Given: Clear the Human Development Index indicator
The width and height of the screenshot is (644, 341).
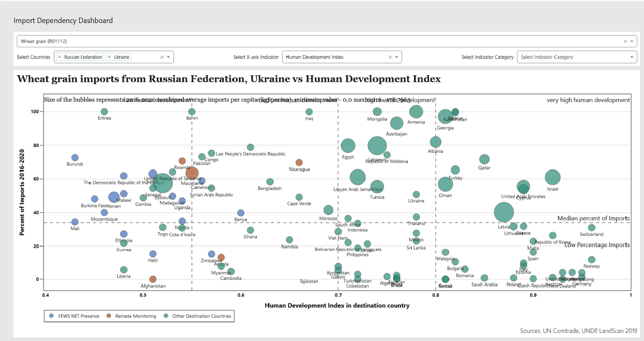Looking at the screenshot, I should pos(390,57).
